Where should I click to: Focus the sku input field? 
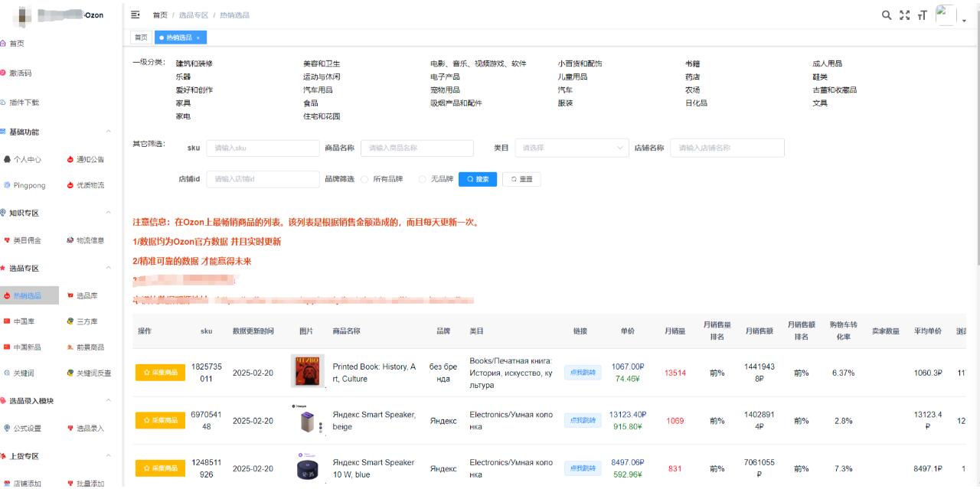263,148
